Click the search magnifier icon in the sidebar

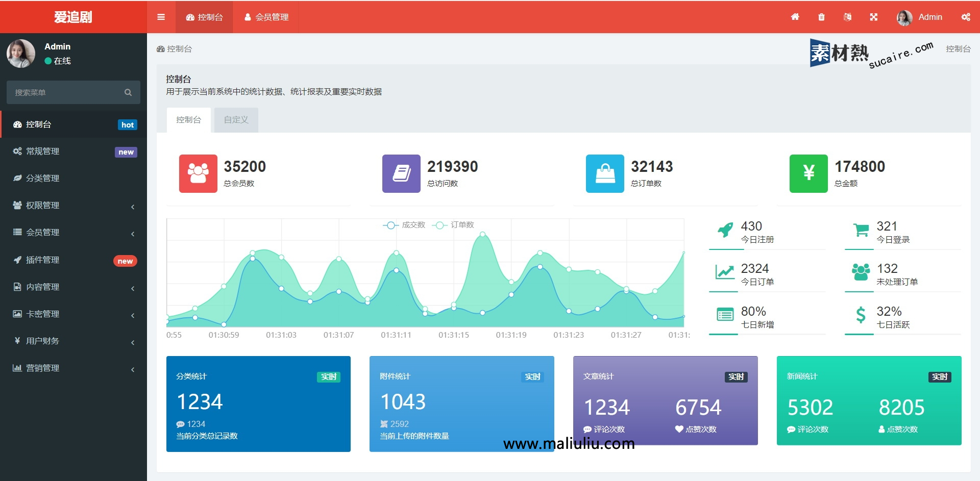pyautogui.click(x=128, y=92)
